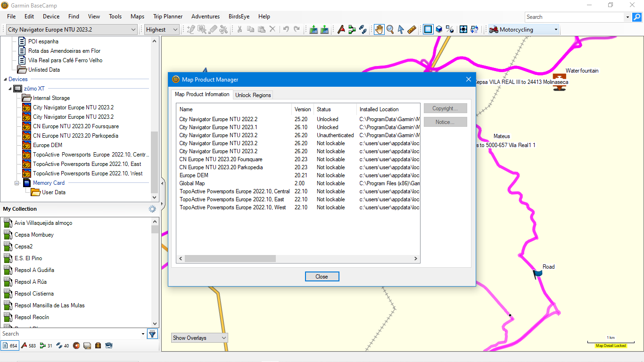Click the Installed Location column header
The image size is (644, 362).
coord(388,109)
